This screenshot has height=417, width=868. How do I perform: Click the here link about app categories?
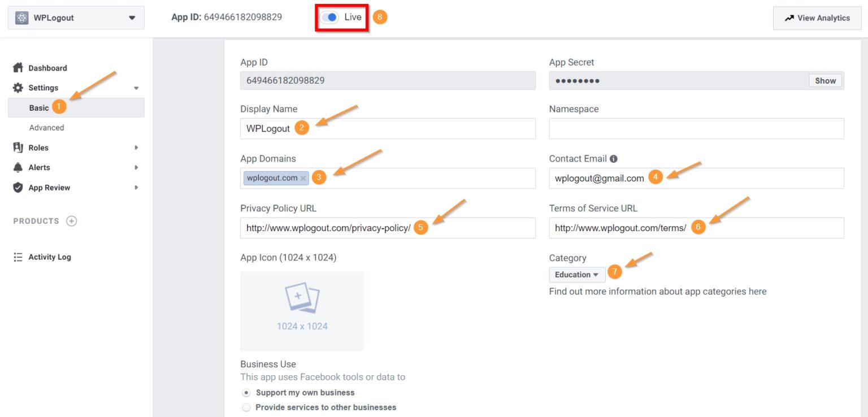click(x=757, y=291)
